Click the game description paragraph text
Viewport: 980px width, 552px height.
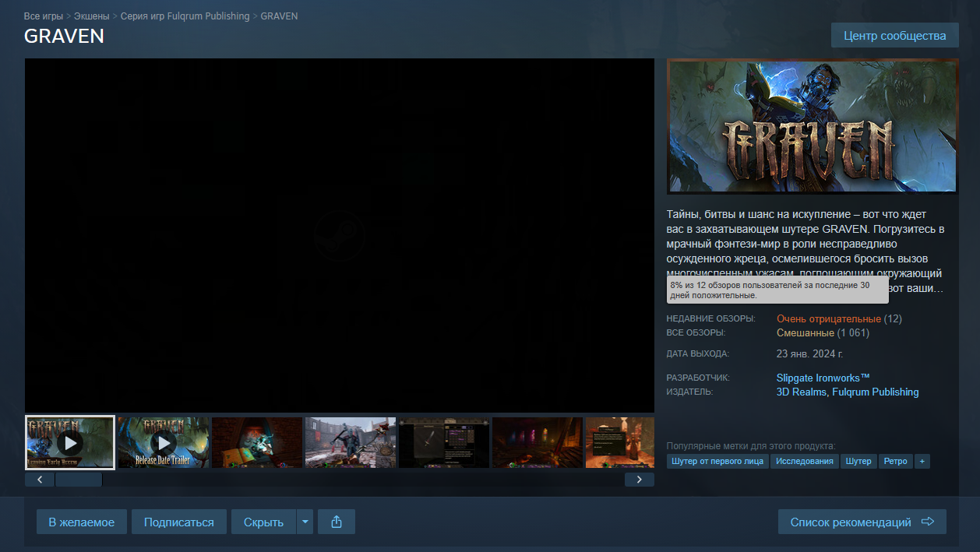point(806,251)
